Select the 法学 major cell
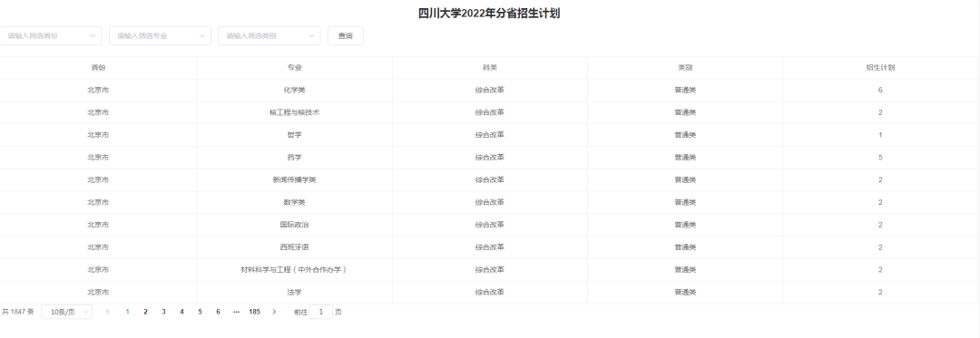 pos(295,293)
